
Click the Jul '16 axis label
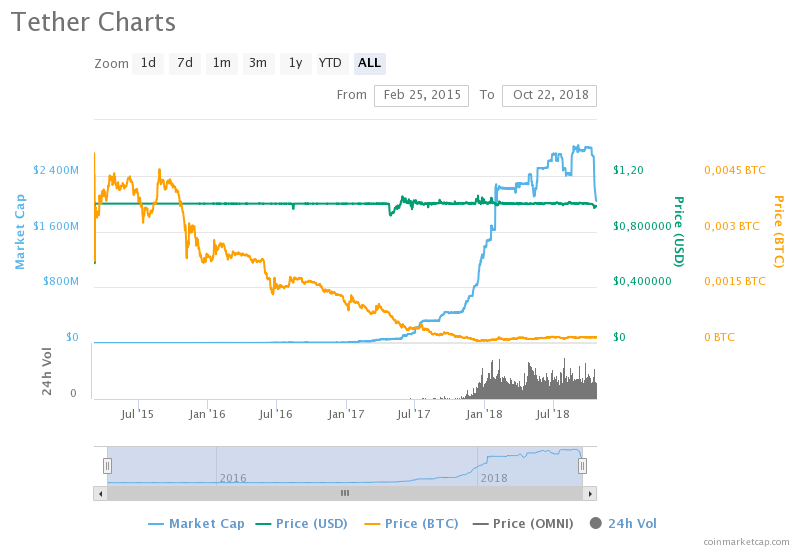pos(276,414)
